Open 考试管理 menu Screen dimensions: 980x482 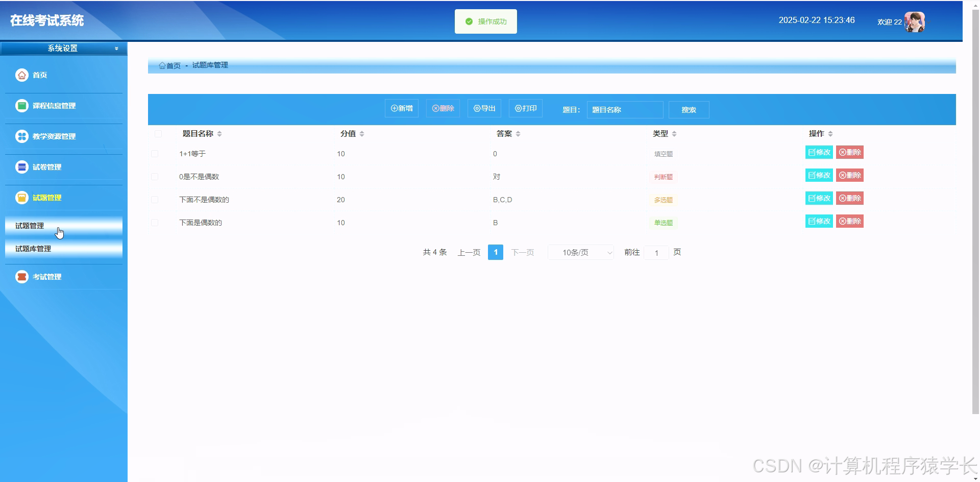click(x=47, y=277)
